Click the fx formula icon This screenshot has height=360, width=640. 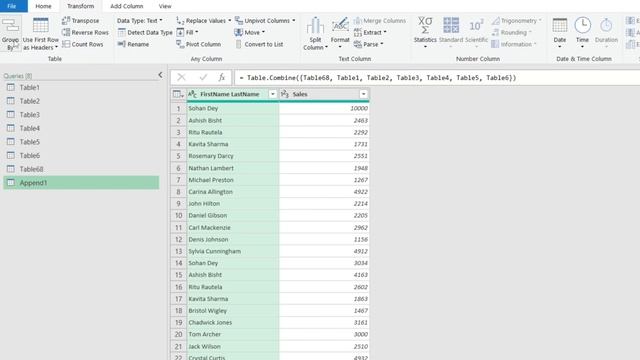222,78
